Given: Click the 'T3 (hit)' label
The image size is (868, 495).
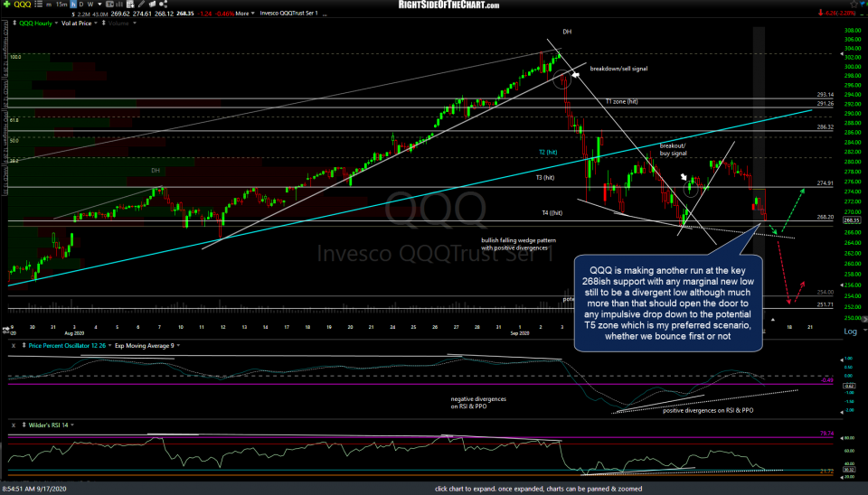Looking at the screenshot, I should click(544, 178).
